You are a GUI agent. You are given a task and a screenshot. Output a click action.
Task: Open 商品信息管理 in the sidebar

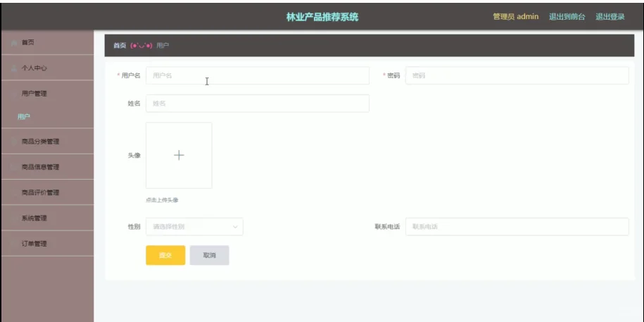click(x=47, y=167)
